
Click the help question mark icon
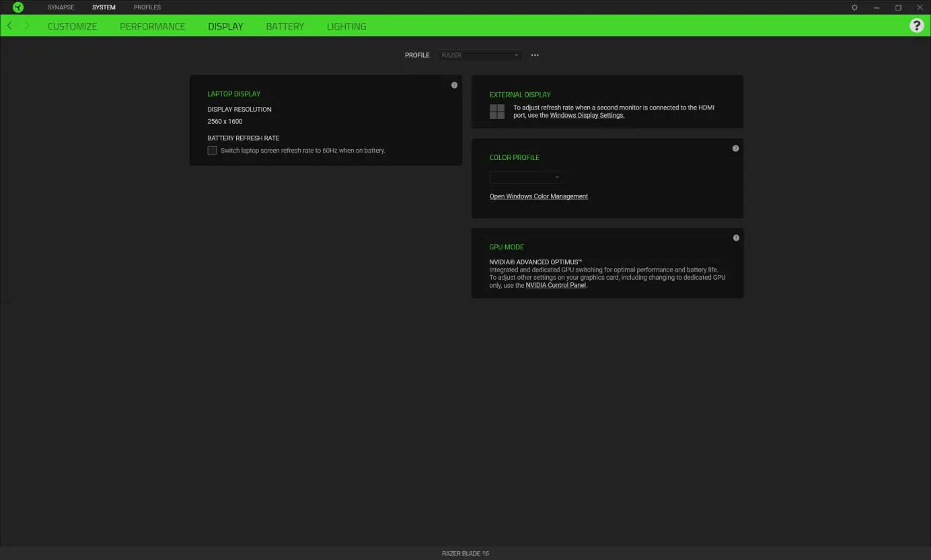(917, 25)
